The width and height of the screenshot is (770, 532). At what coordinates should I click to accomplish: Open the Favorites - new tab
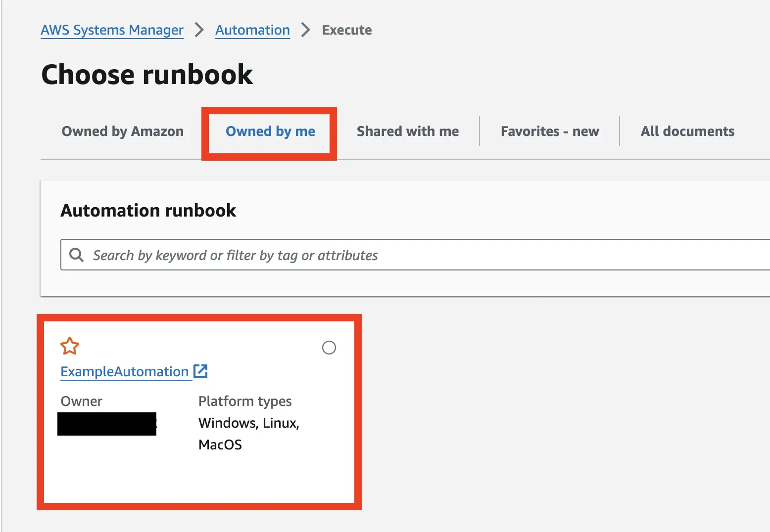[549, 131]
